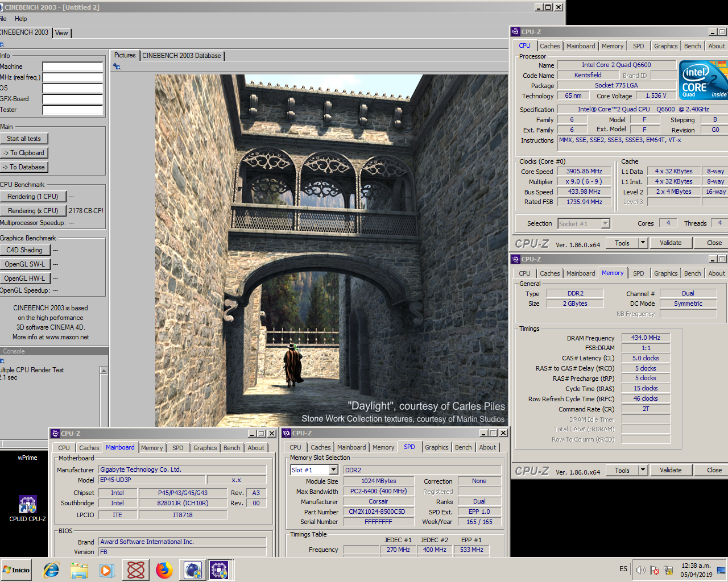Image resolution: width=728 pixels, height=582 pixels.
Task: Click the CPU-Z Memory window title icon
Action: coord(516,259)
